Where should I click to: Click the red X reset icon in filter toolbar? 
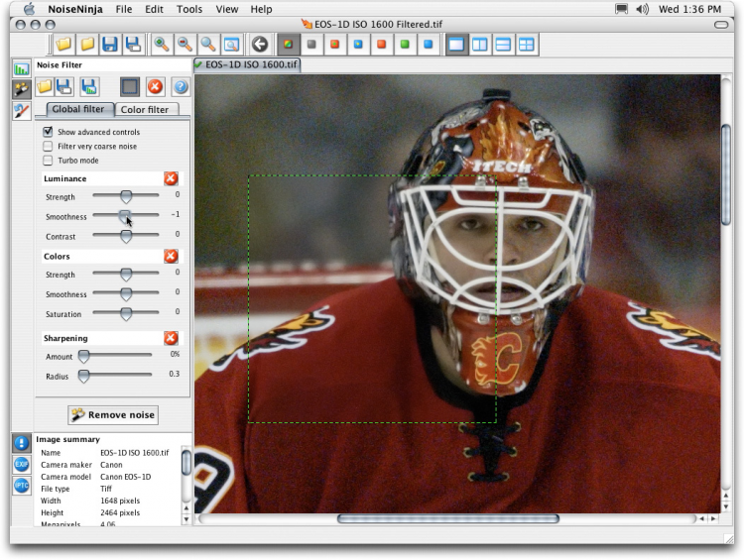[155, 87]
